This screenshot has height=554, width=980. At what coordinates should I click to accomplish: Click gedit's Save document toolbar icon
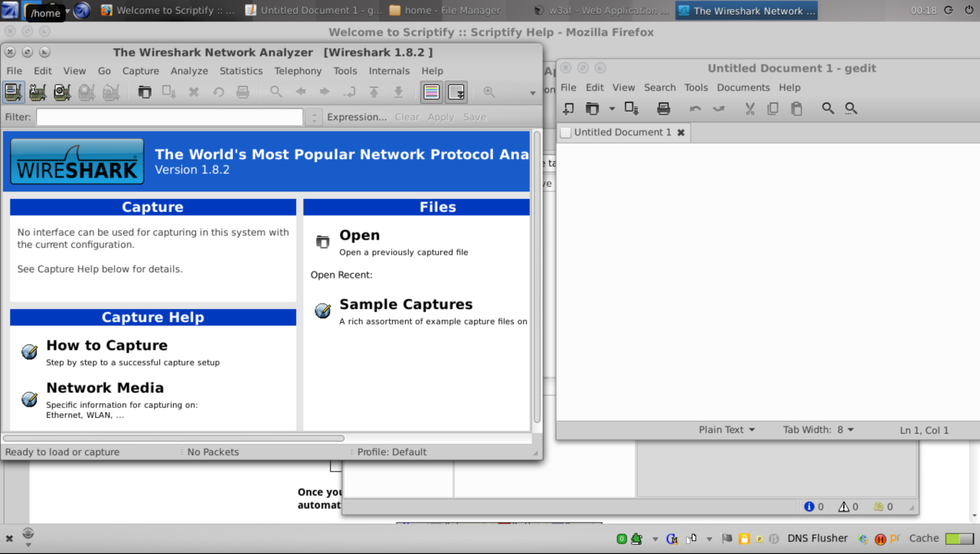click(632, 109)
